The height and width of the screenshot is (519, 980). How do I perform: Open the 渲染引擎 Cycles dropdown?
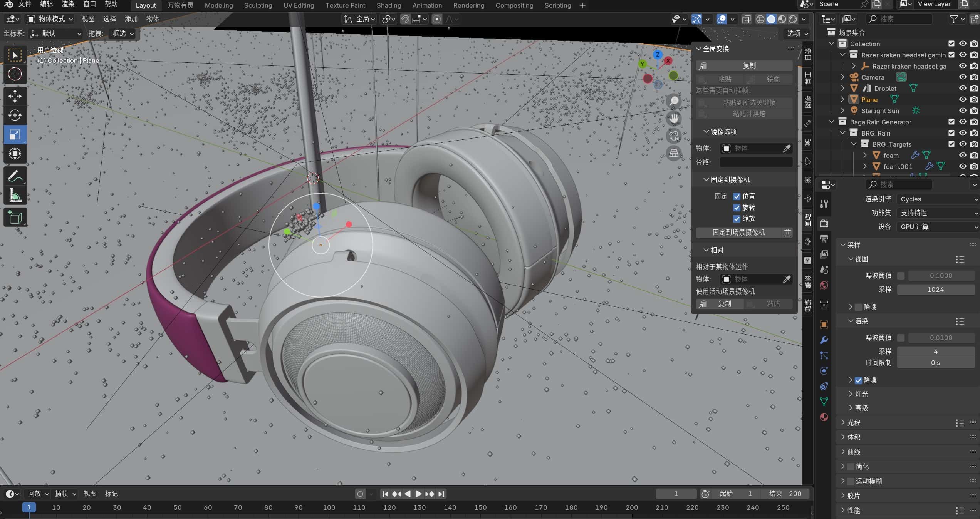937,199
